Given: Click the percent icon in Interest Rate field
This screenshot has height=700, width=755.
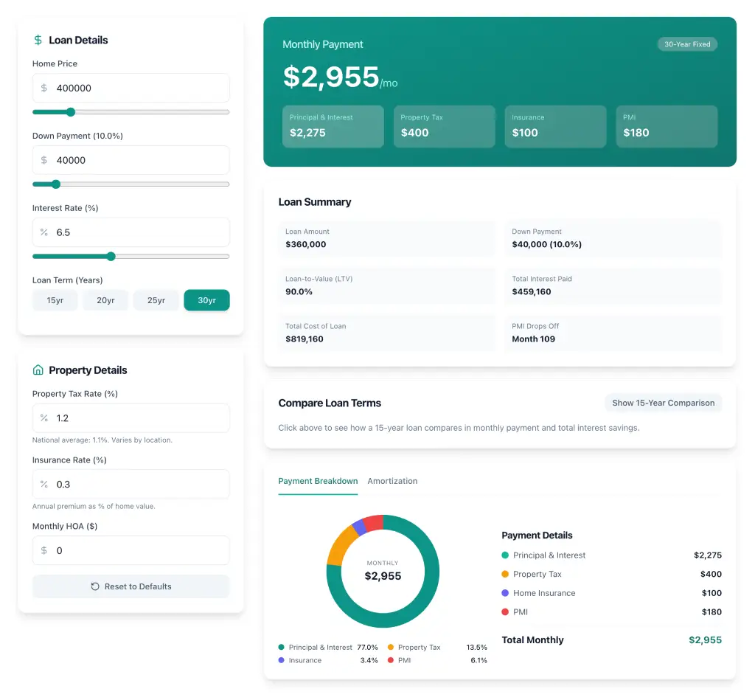Looking at the screenshot, I should click(44, 232).
